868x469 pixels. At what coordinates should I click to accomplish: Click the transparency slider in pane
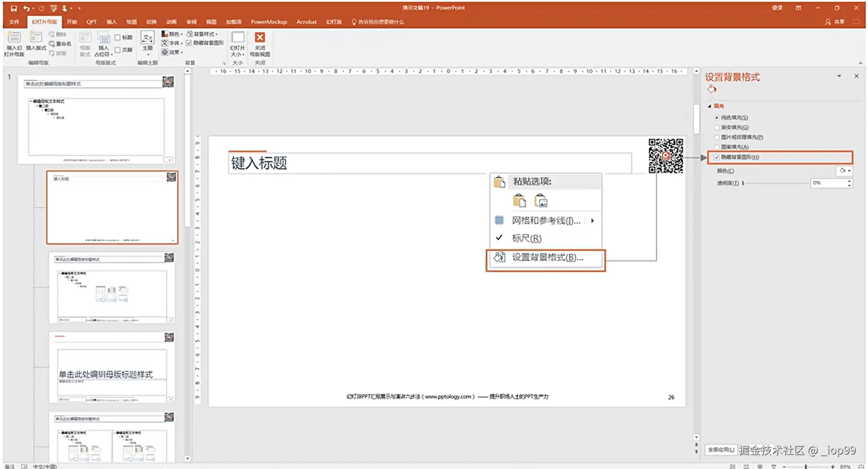pyautogui.click(x=775, y=183)
